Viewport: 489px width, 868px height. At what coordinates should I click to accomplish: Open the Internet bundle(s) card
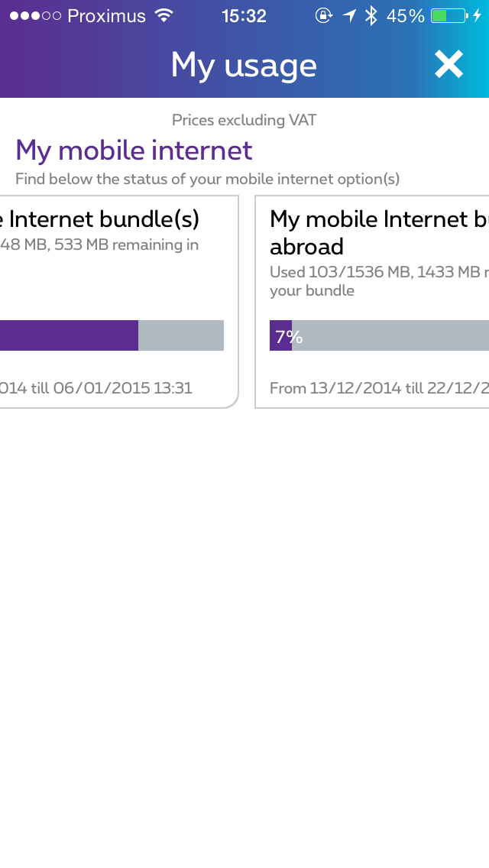tap(115, 290)
